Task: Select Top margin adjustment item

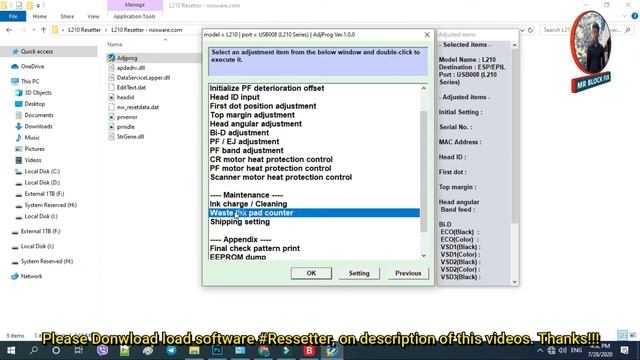Action: point(252,115)
